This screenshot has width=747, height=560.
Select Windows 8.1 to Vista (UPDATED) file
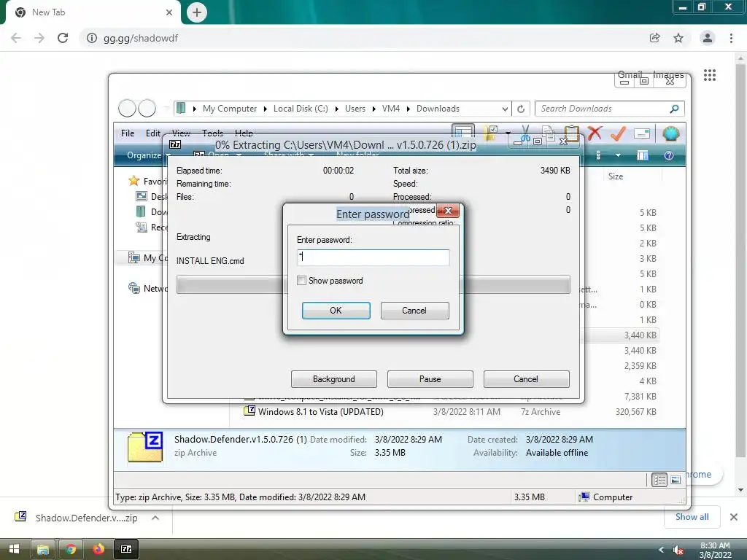[321, 412]
